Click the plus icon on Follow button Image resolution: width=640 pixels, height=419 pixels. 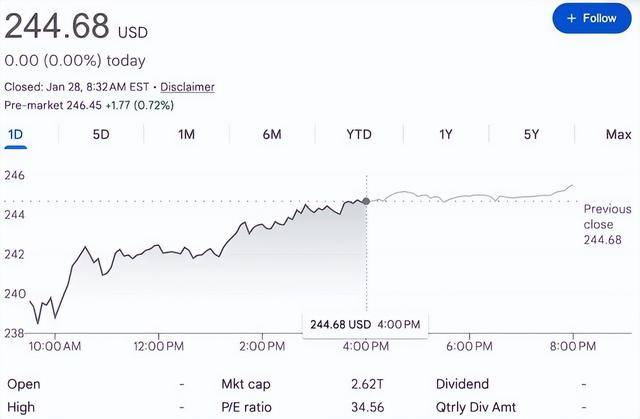(x=572, y=18)
